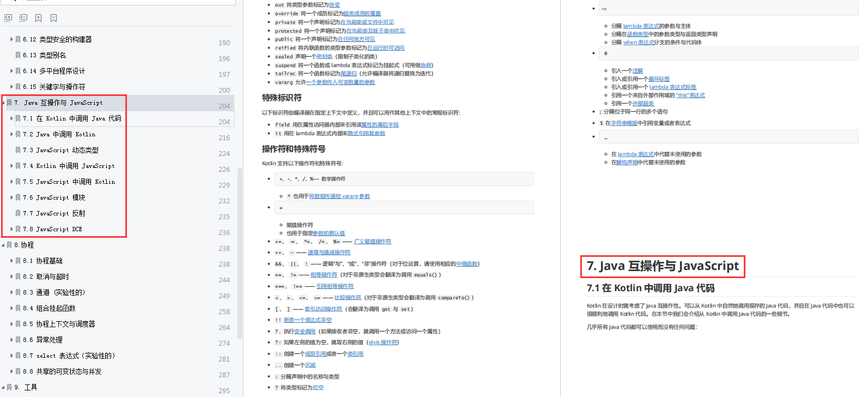
Task: Expand 7.2 Java 中调用 Kotlin node
Action: click(x=11, y=134)
